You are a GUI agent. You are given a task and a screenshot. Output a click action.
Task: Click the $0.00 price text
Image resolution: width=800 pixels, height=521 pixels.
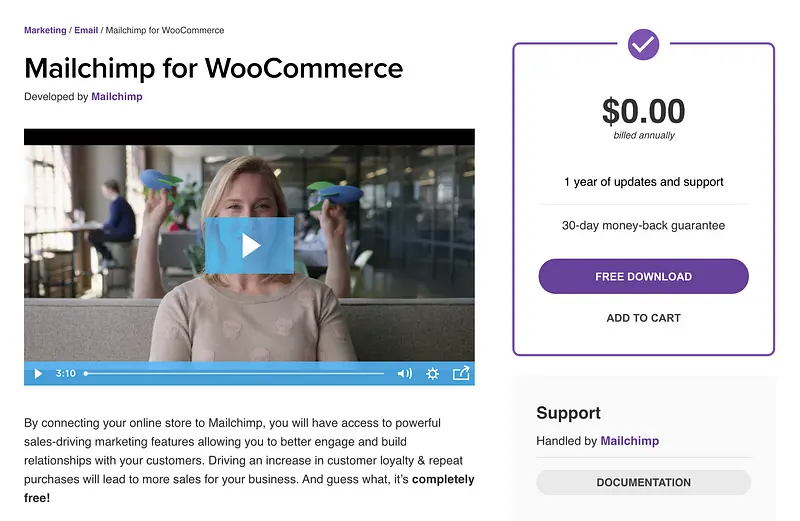(643, 111)
